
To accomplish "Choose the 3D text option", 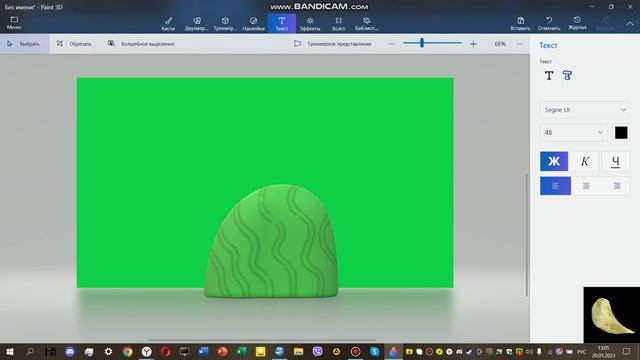I will click(567, 76).
